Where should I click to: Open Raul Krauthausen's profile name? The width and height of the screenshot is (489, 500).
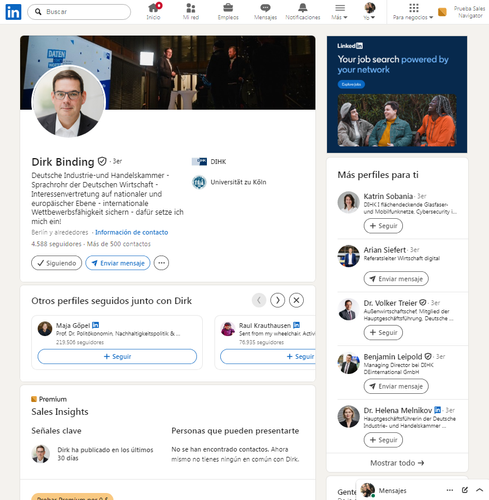pos(265,325)
